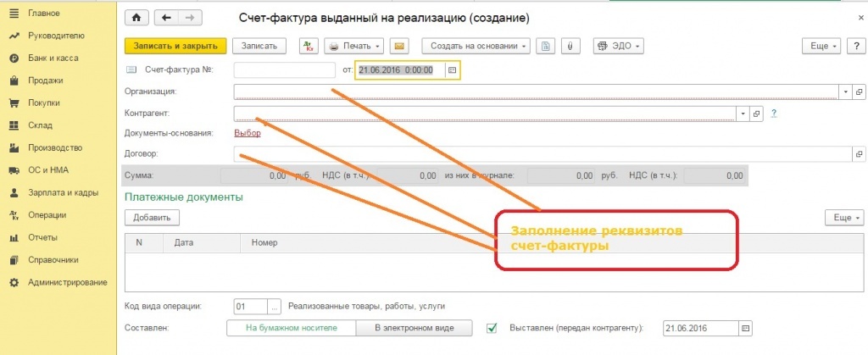Click the Производство factory icon
This screenshot has height=355, width=868.
[15, 148]
